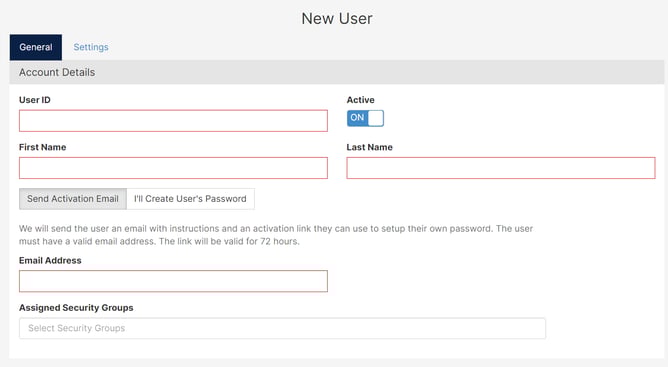Screen dimensions: 668x367
Task: Turn off the Active switch
Action: point(365,118)
